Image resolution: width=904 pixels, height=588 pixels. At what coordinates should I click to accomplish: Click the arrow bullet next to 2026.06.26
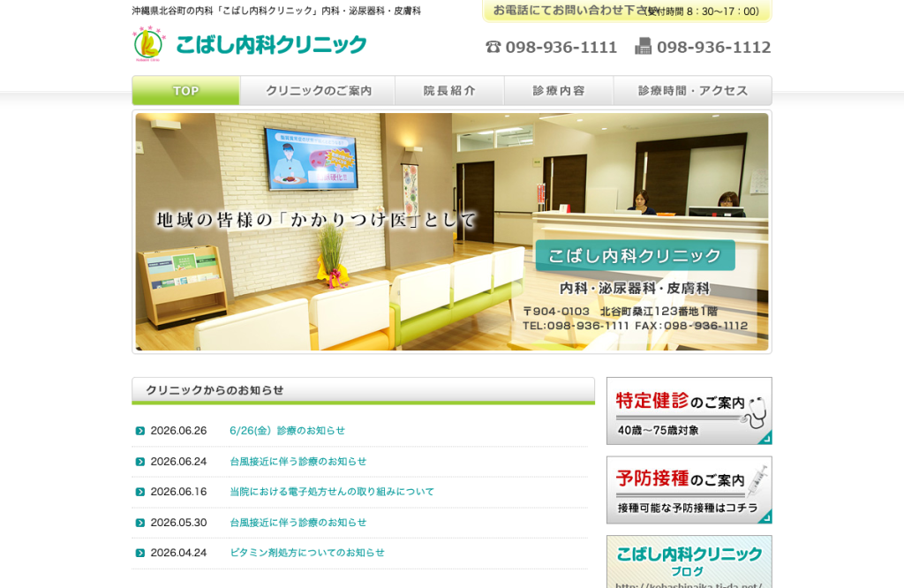click(140, 431)
